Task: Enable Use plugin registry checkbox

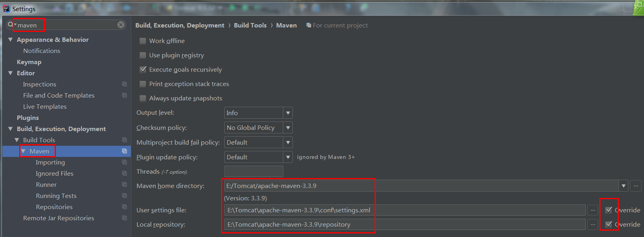Action: tap(142, 55)
